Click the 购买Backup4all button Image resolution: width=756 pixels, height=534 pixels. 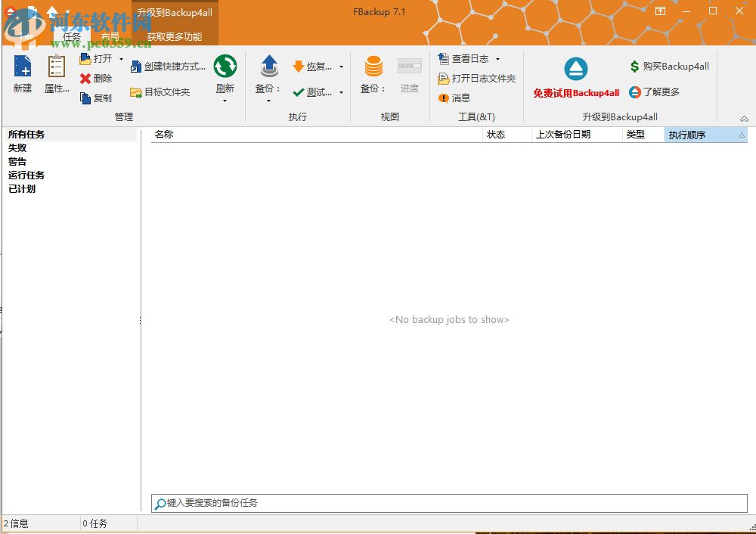coord(668,66)
